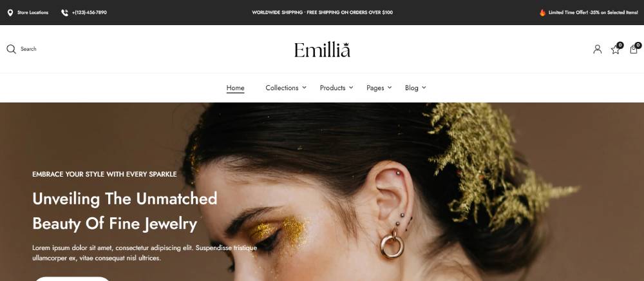Click the Search field label
This screenshot has width=644, height=281.
coord(28,49)
